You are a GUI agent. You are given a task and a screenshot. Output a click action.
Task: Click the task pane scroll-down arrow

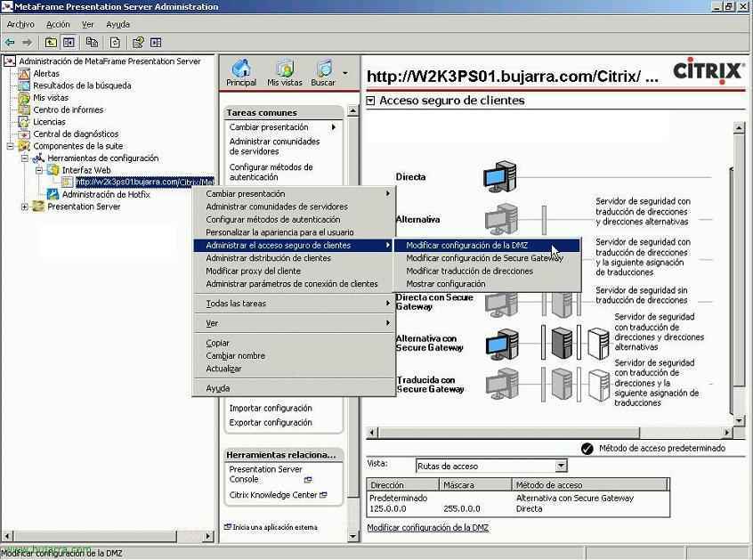352,536
